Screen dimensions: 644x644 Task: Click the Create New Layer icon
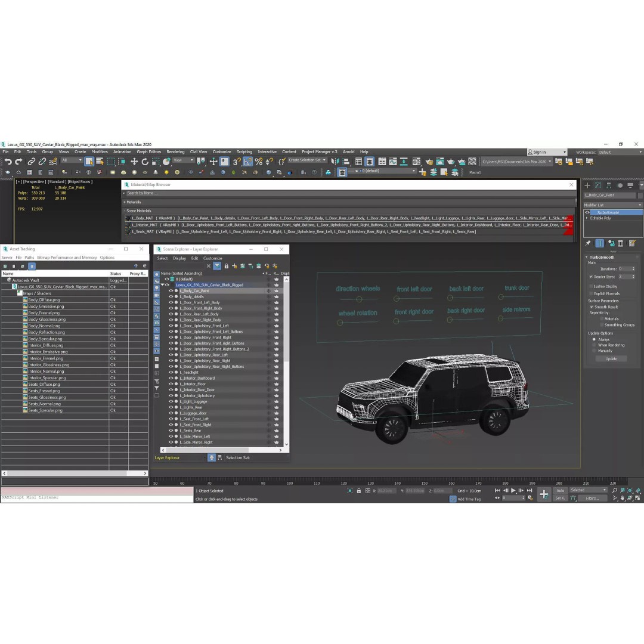(423, 172)
